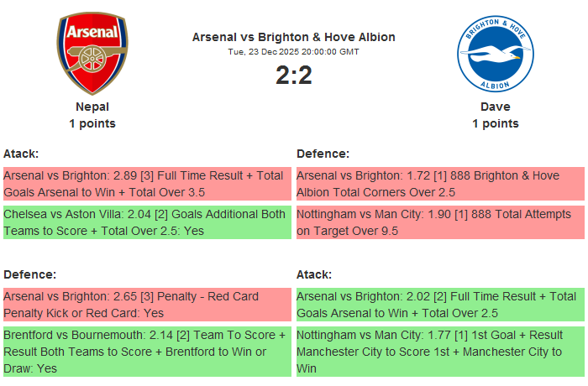The width and height of the screenshot is (588, 386).
Task: Click Nepal's Atack section header
Action: pyautogui.click(x=21, y=154)
